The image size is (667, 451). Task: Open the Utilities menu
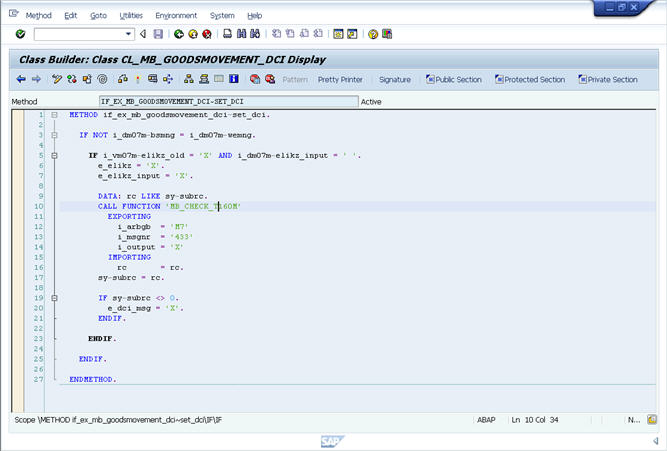(x=131, y=16)
